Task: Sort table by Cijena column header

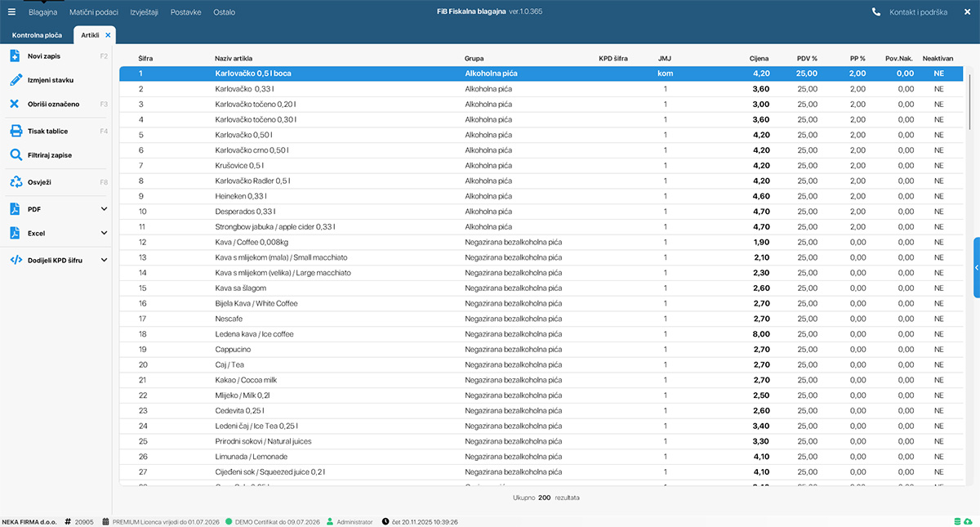Action: pos(759,59)
